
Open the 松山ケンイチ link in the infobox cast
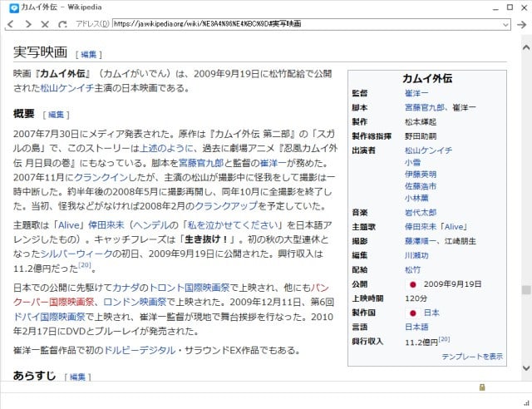pyautogui.click(x=428, y=150)
